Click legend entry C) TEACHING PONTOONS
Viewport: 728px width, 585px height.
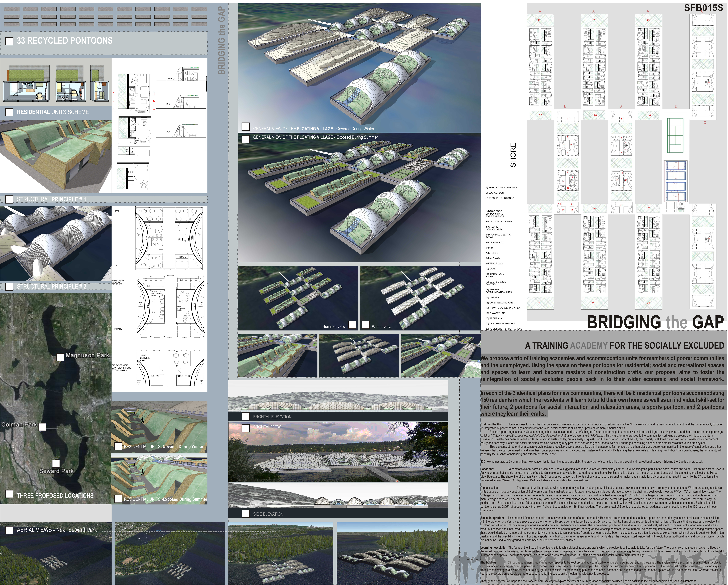point(500,198)
